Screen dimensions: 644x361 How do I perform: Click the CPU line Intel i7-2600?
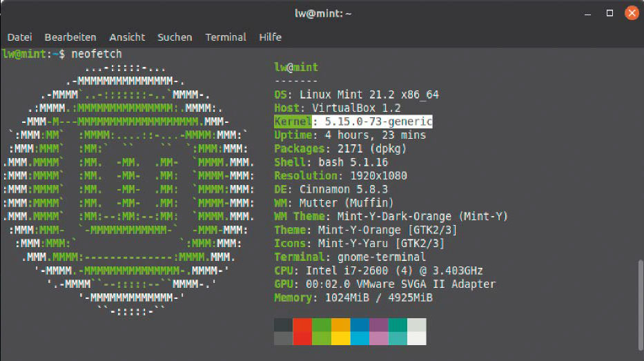(x=378, y=271)
